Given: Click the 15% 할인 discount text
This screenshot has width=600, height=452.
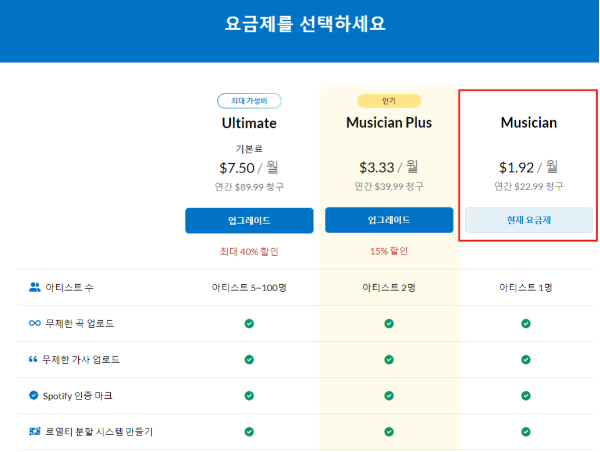Looking at the screenshot, I should (389, 251).
